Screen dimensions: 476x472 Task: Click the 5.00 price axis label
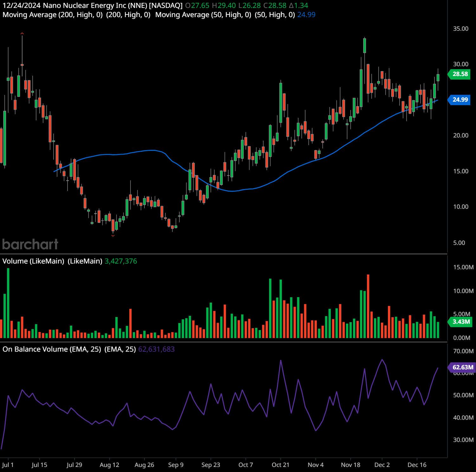point(459,243)
